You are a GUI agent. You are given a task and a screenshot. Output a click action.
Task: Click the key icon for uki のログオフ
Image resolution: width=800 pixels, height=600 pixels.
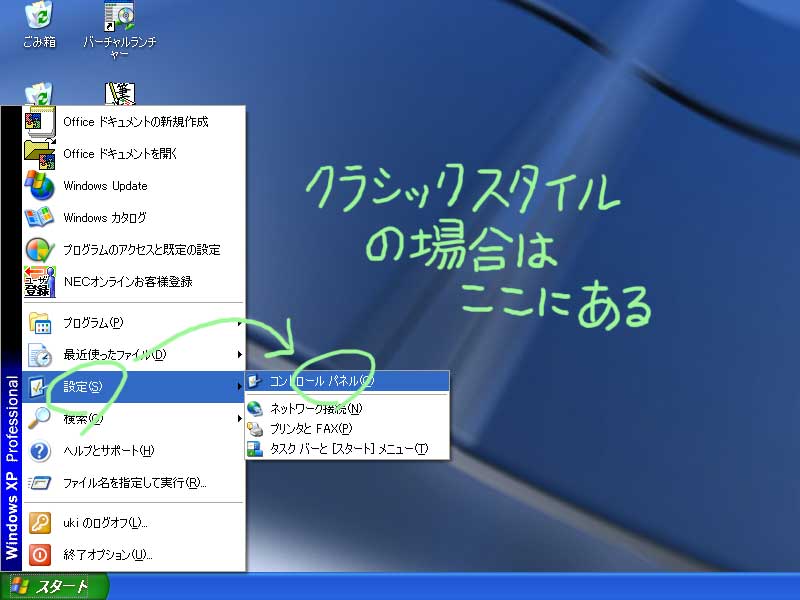39,523
